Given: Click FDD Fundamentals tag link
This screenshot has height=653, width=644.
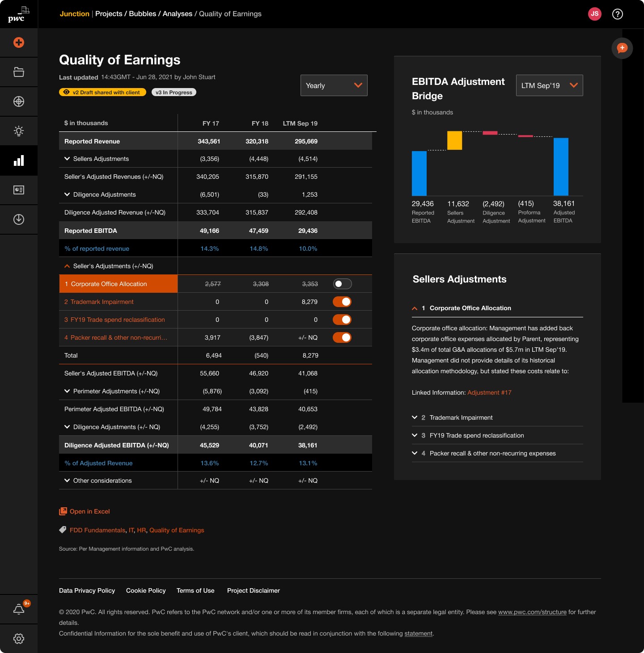Looking at the screenshot, I should pos(97,530).
